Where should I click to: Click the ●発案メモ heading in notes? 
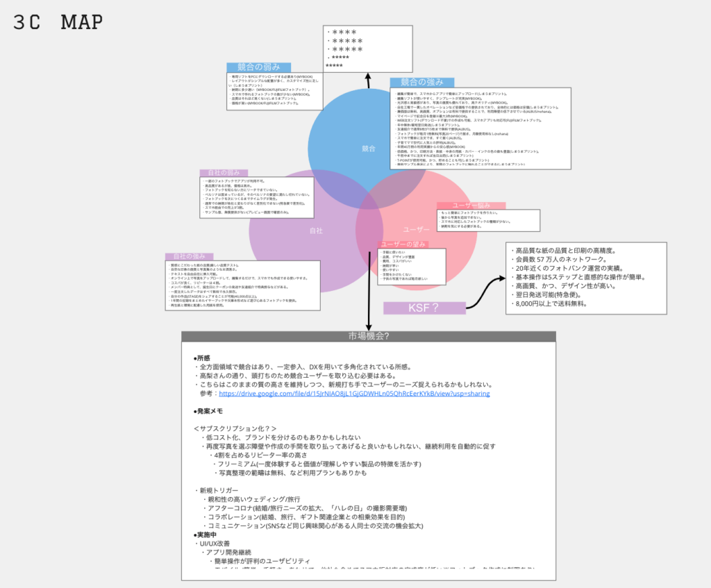208,411
